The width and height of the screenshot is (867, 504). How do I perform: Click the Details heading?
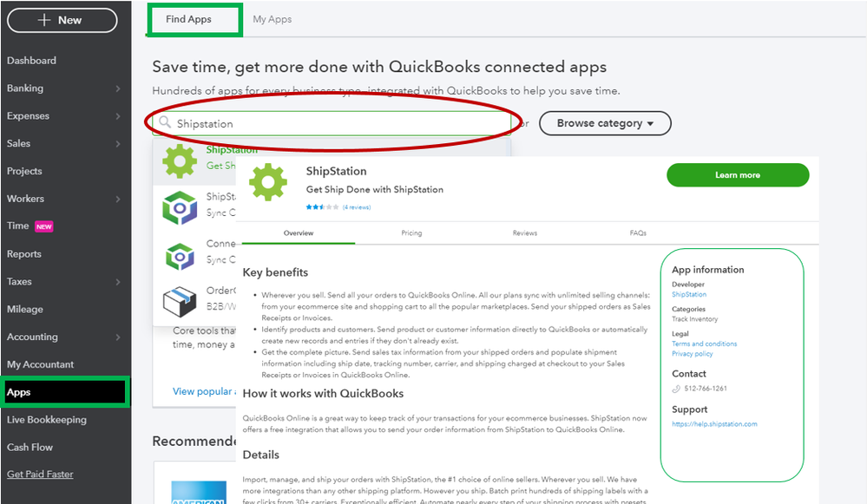[x=261, y=455]
